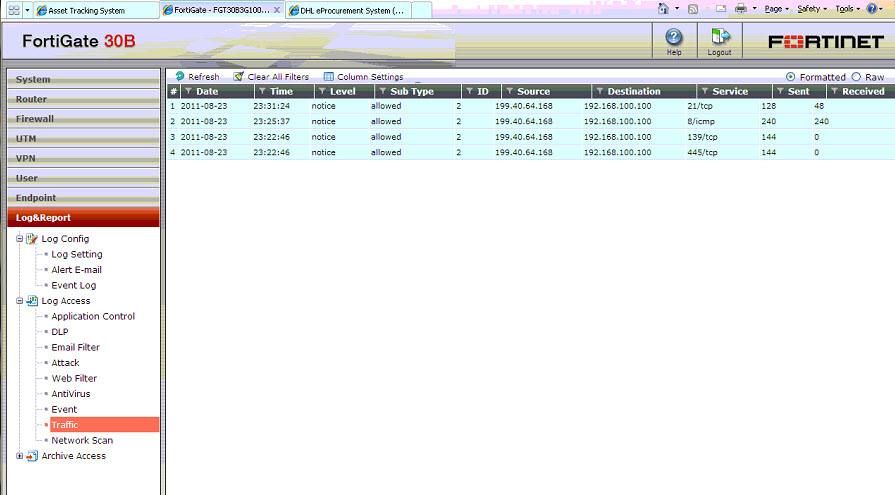
Task: Click browser Home icon
Action: click(663, 9)
